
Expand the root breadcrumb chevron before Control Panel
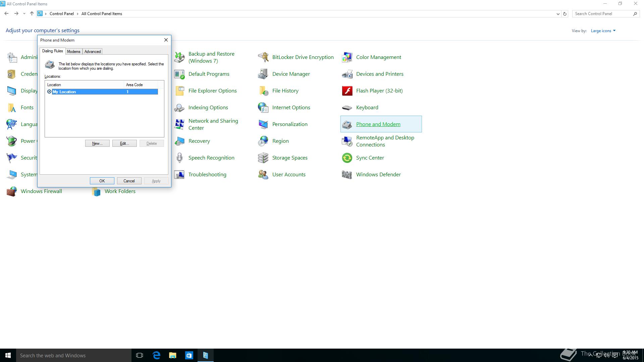46,14
